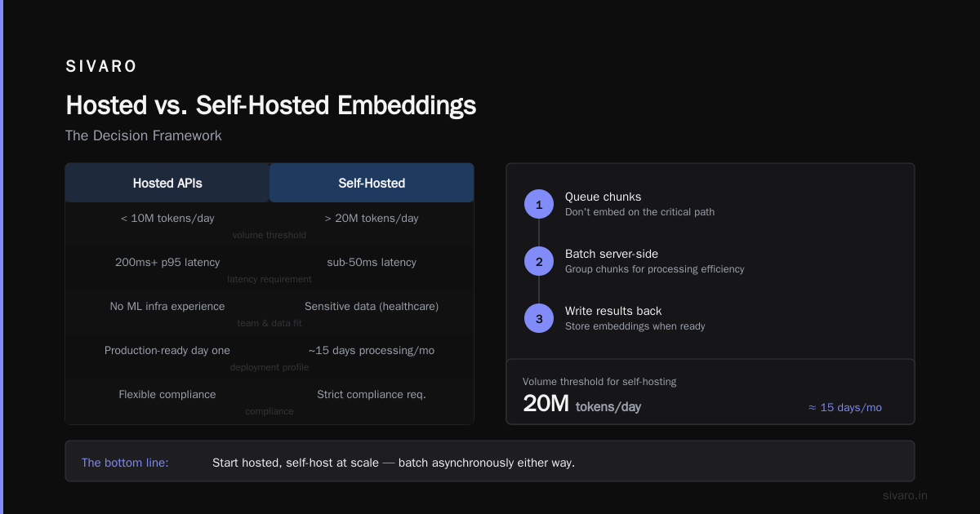980x514 pixels.
Task: Select the Hosted APIs column header
Action: 167,183
